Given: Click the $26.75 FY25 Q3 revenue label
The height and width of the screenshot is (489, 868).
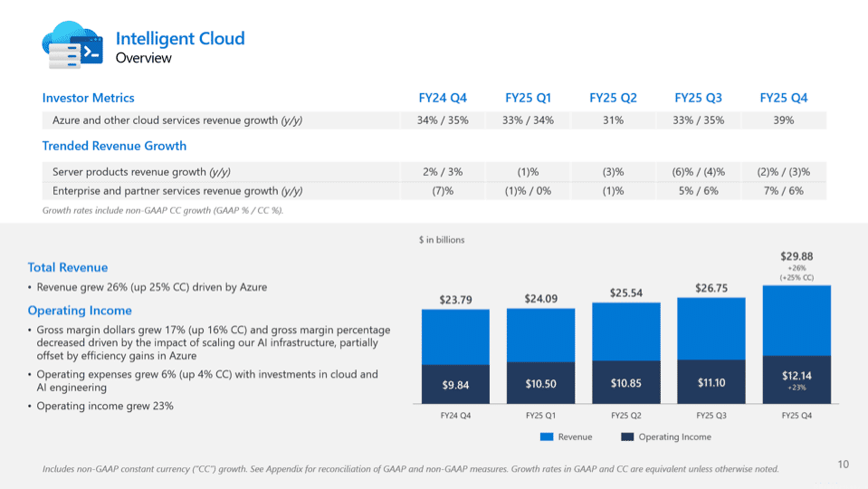Looking at the screenshot, I should tap(711, 289).
